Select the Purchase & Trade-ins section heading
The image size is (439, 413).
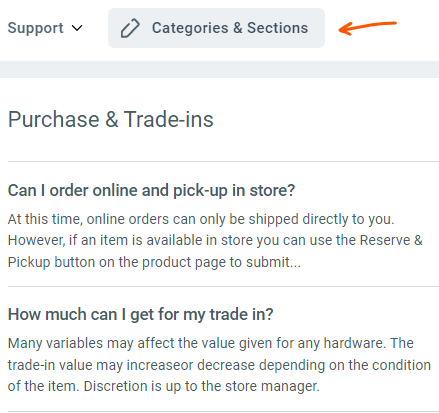[x=110, y=119]
